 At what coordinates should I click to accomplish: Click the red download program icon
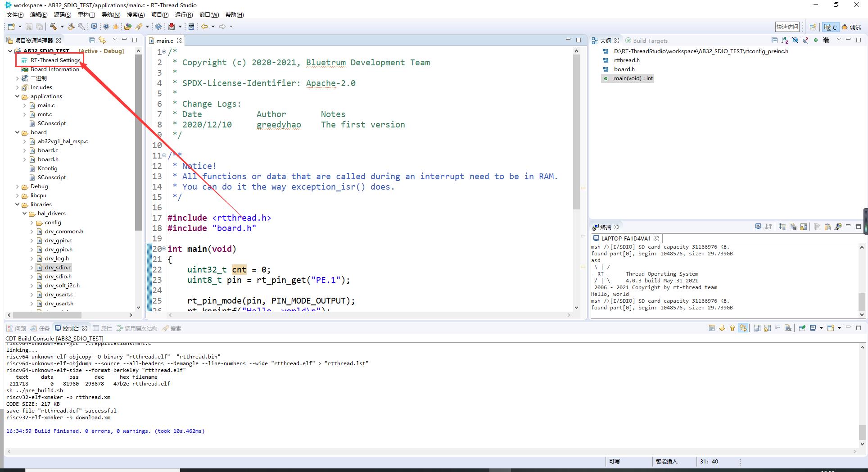click(172, 27)
